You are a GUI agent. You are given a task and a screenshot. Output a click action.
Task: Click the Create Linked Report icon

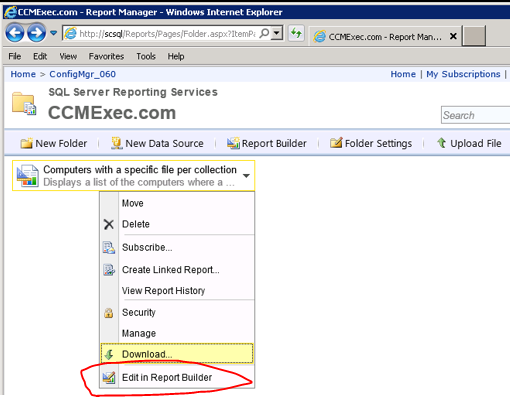(x=109, y=270)
